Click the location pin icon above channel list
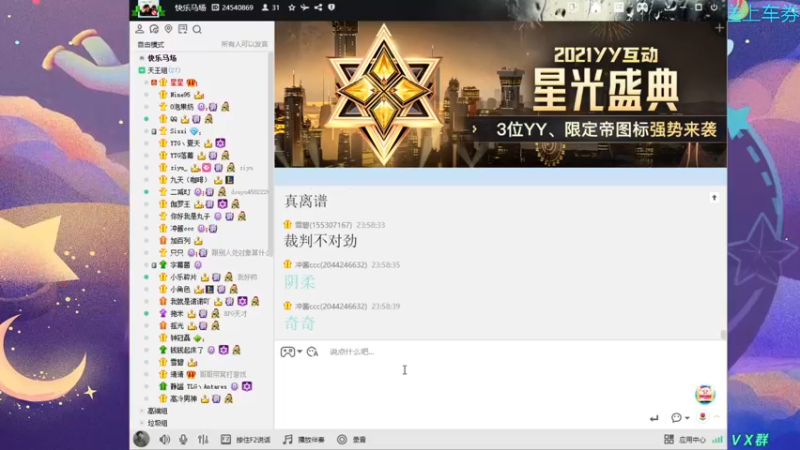The width and height of the screenshot is (800, 450). (x=168, y=29)
